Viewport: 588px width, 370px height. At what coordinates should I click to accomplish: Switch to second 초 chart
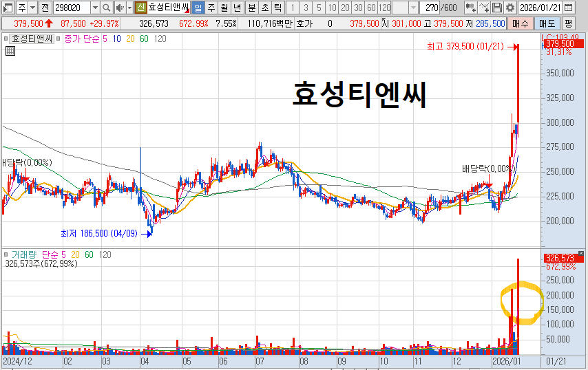coord(265,8)
